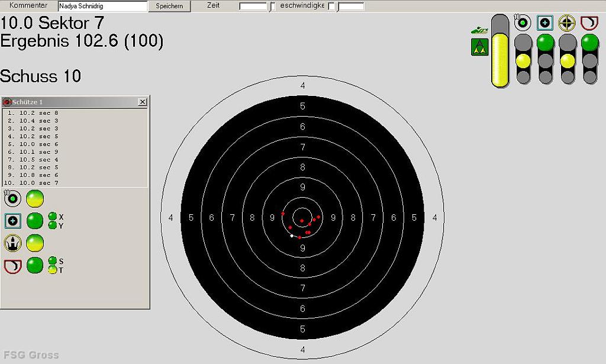Click the 10-ring icon in the Schütze 1 panel
This screenshot has width=606, height=364.
click(12, 199)
